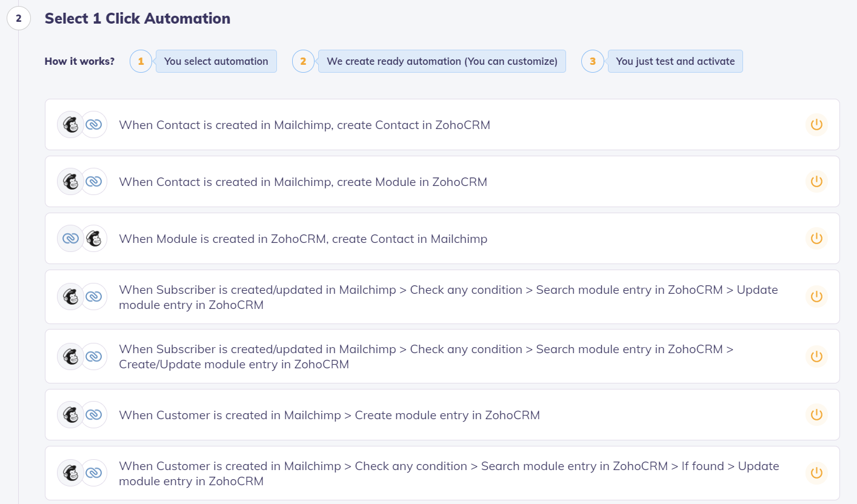Select 'When Contact is created in Mailchimp, create Contact in ZohoCRM'

(442, 125)
